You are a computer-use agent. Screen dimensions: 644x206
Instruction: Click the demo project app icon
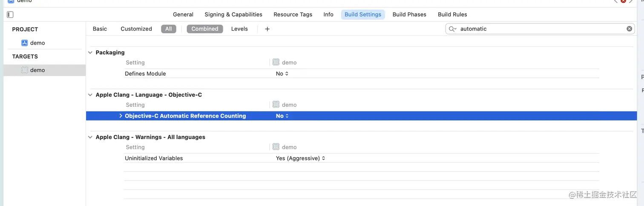click(x=24, y=43)
